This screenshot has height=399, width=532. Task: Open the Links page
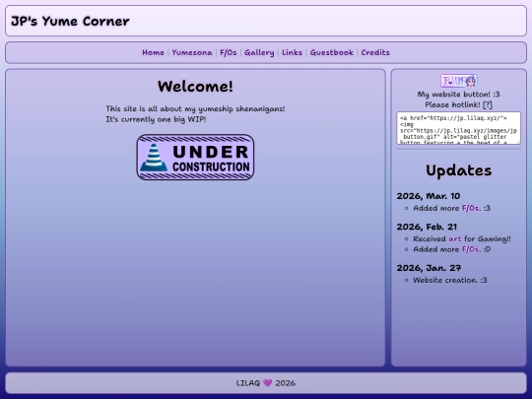(293, 52)
